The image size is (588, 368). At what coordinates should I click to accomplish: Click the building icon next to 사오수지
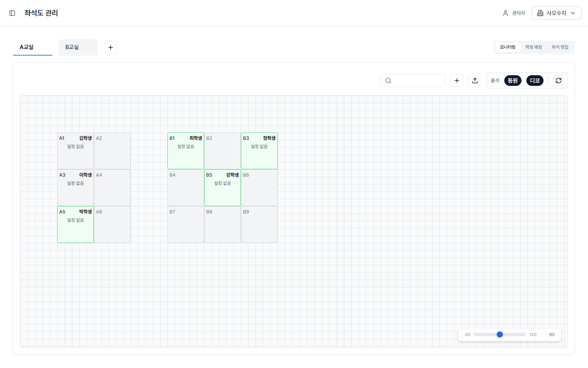point(540,13)
